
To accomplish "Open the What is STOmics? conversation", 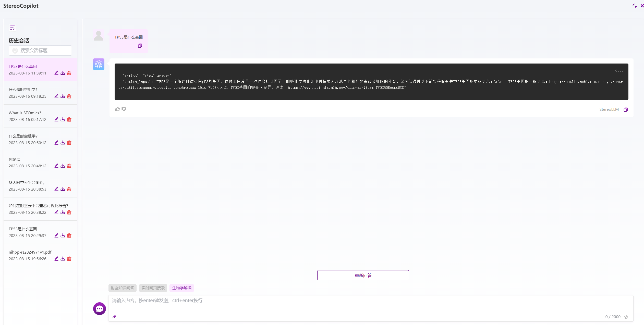I will point(40,116).
